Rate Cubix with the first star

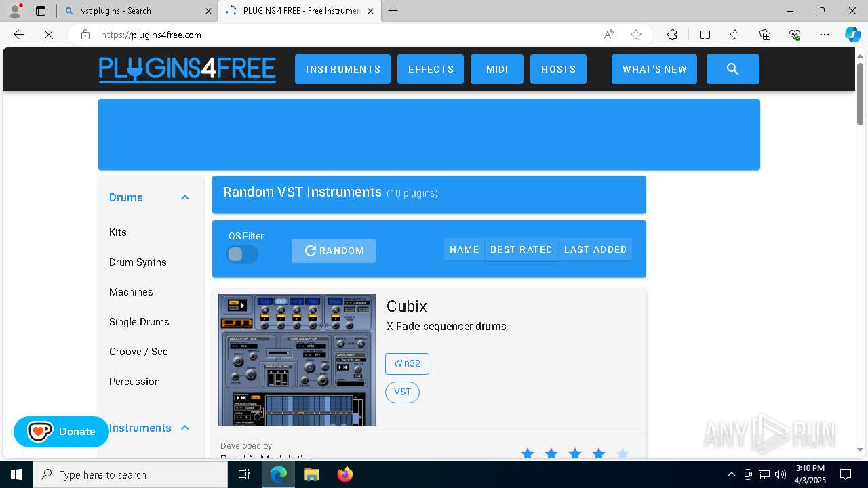point(528,453)
